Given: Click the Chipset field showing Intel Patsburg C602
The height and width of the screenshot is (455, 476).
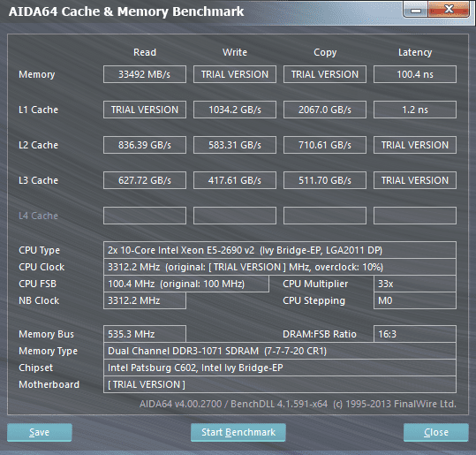Looking at the screenshot, I should pos(280,368).
